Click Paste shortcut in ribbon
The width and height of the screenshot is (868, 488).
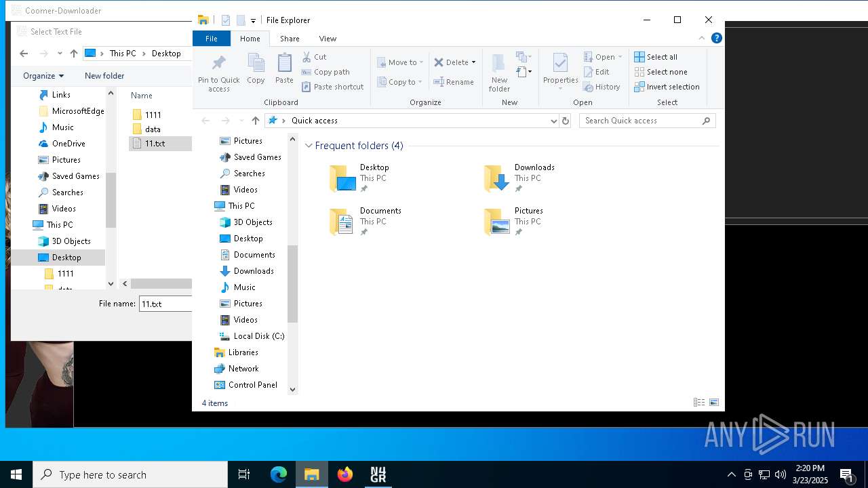coord(333,87)
